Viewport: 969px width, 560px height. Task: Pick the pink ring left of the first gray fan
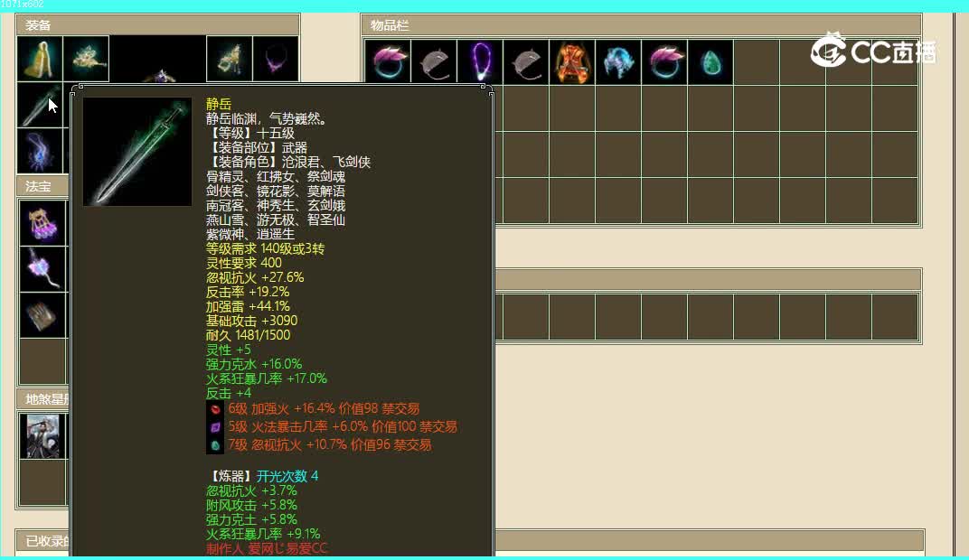click(x=388, y=61)
